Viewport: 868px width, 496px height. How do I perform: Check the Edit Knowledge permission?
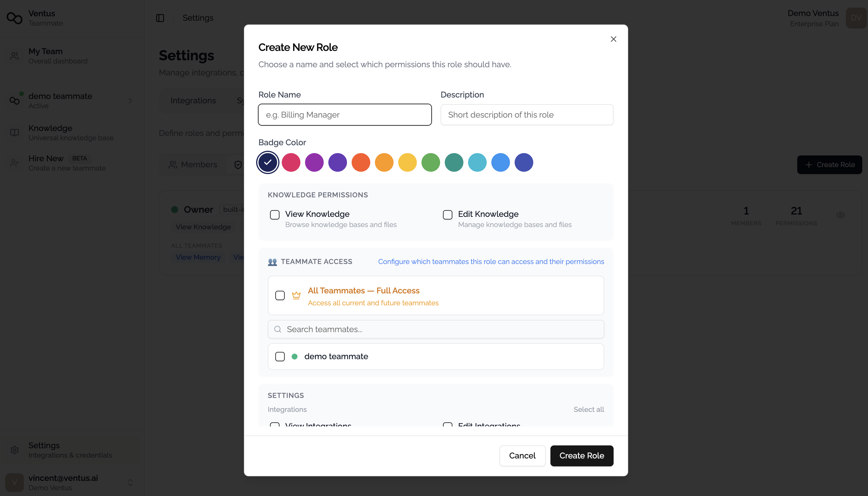click(x=447, y=215)
